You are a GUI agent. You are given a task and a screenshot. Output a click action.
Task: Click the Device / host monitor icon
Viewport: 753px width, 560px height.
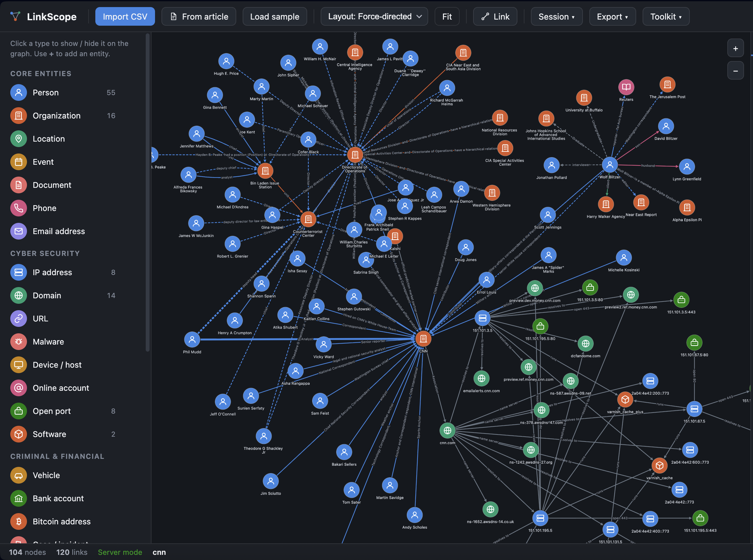pyautogui.click(x=19, y=365)
